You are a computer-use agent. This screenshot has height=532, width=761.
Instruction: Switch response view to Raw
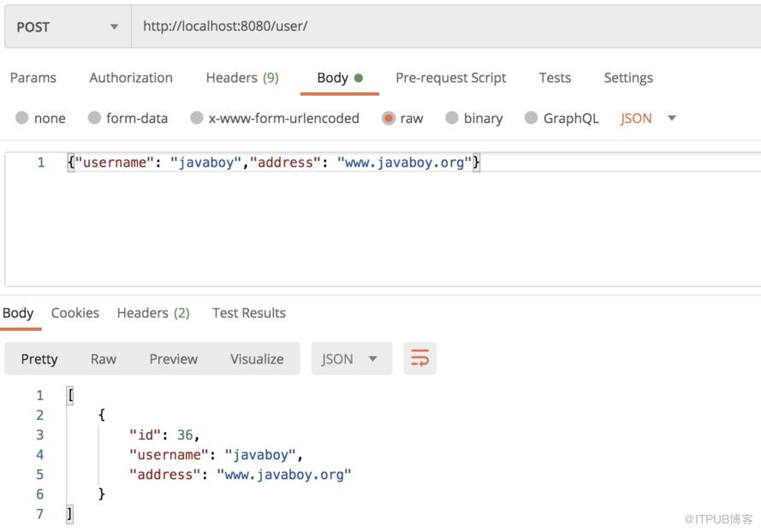[x=104, y=359]
